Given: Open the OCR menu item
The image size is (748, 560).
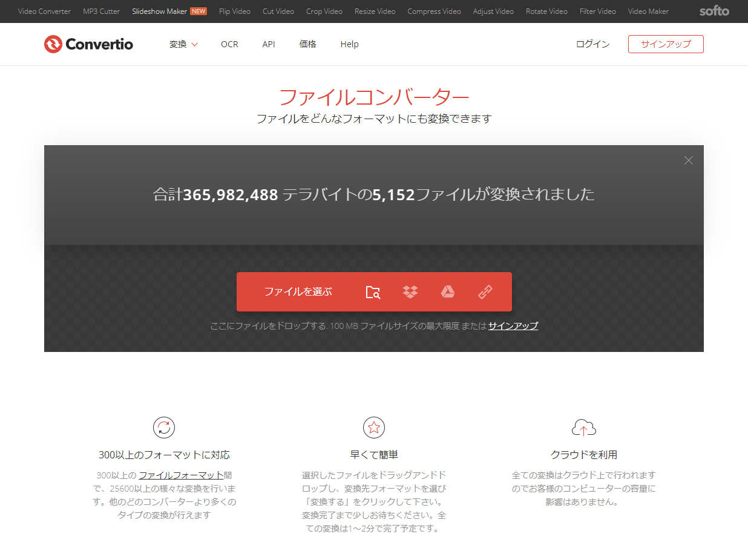Looking at the screenshot, I should (229, 44).
